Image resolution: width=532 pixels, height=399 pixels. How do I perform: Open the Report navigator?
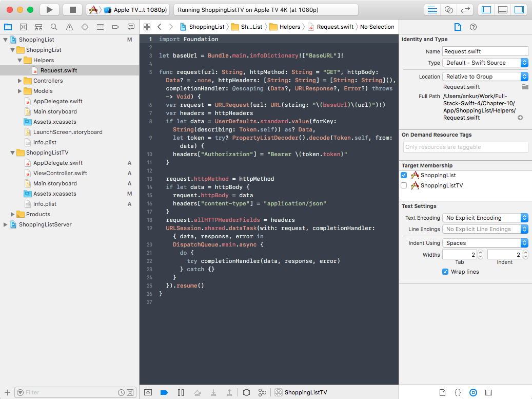coord(131,27)
